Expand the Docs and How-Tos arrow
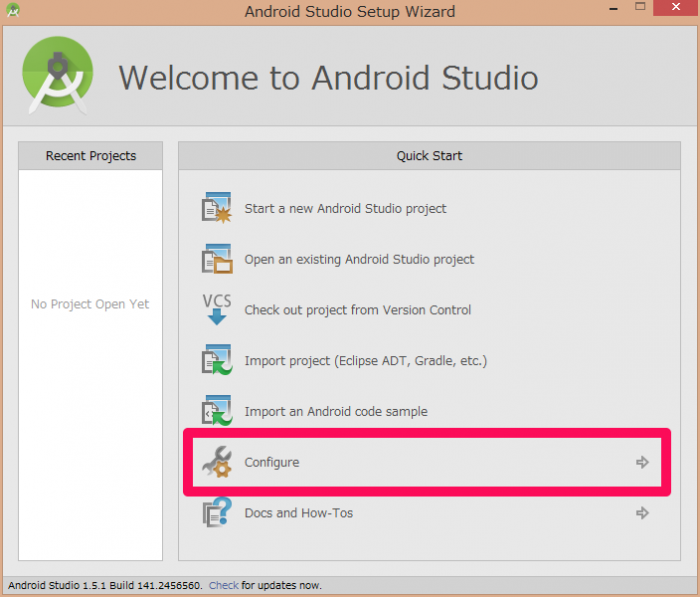This screenshot has height=597, width=700. (642, 513)
